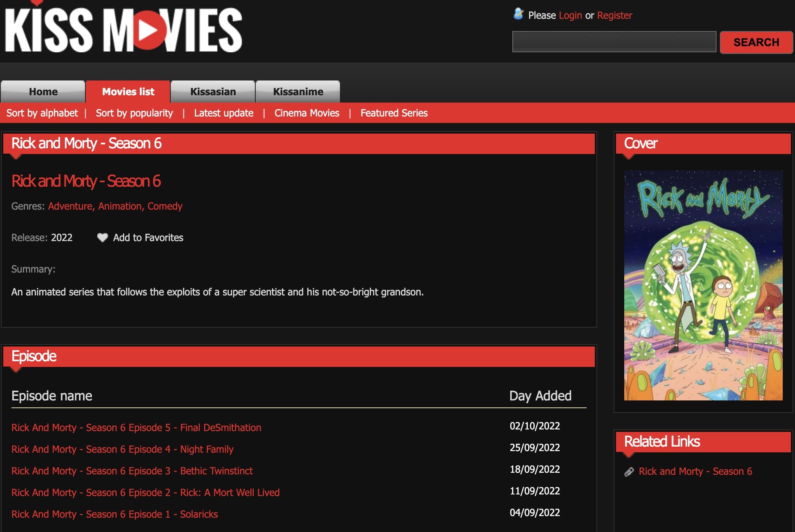Switch to the Kissasian tab

pos(213,92)
